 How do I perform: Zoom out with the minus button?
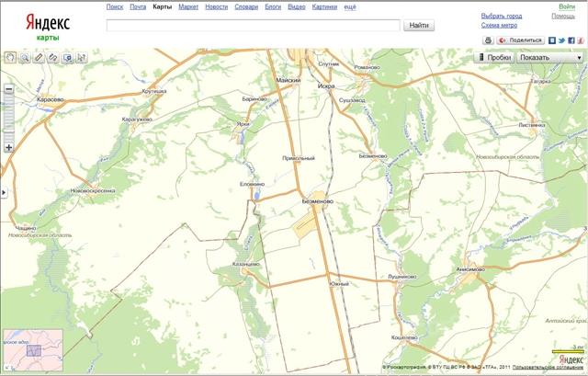tap(8, 89)
